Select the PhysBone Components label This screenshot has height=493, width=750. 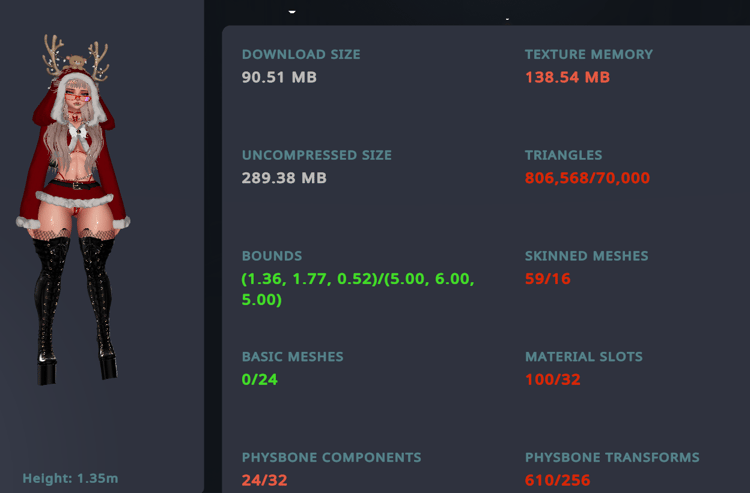[x=331, y=457]
